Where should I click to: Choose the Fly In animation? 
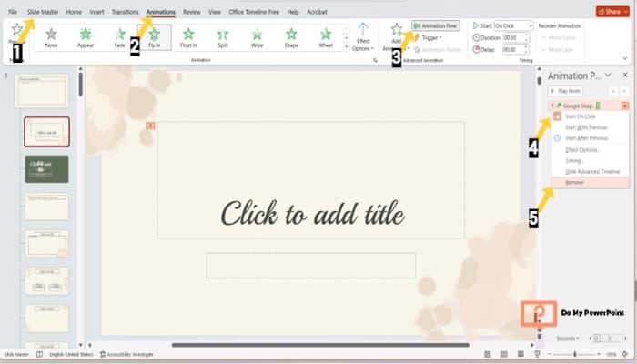[155, 37]
